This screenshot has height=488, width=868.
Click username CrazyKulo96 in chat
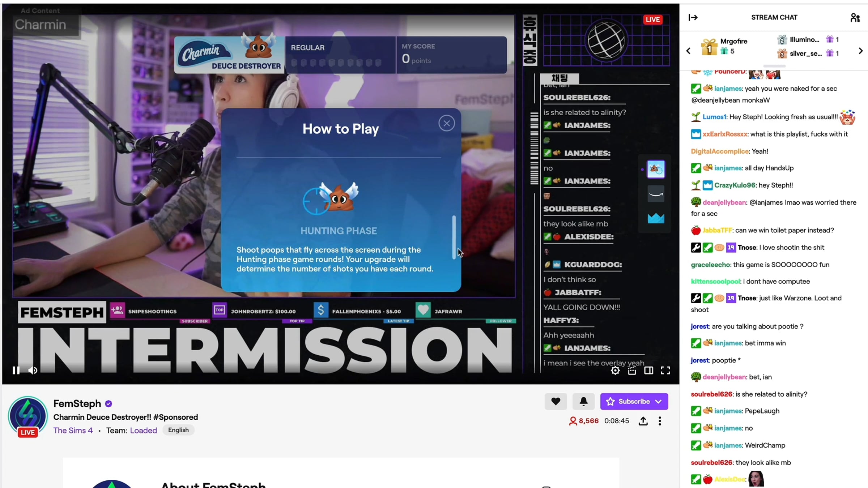[735, 185]
